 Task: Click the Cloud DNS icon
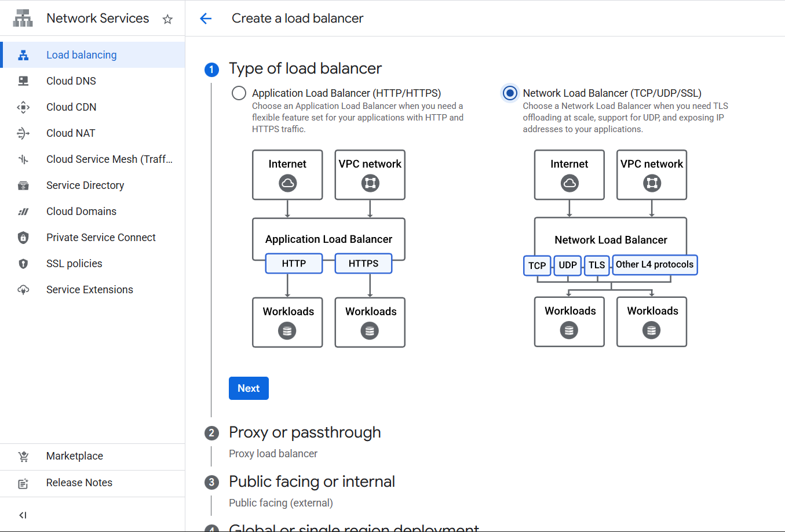(23, 81)
